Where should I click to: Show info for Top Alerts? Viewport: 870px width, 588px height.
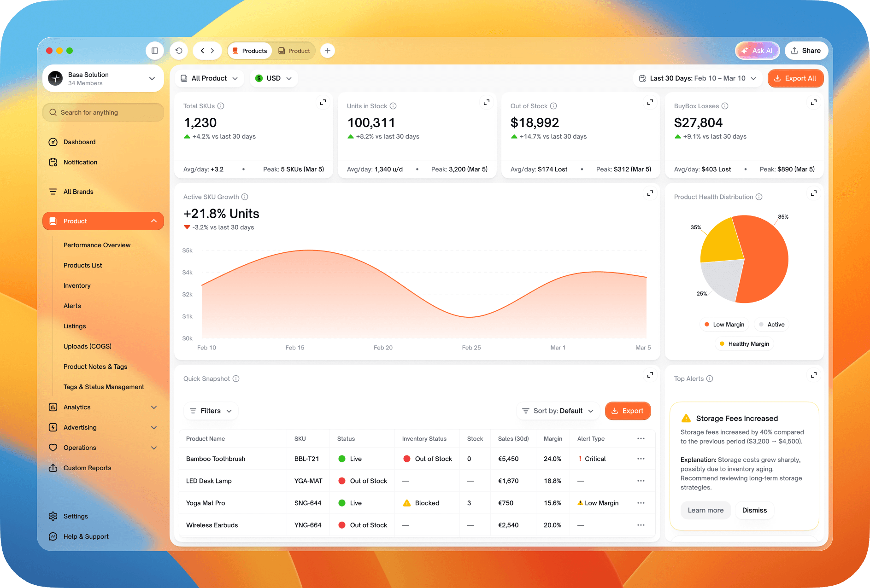[710, 378]
